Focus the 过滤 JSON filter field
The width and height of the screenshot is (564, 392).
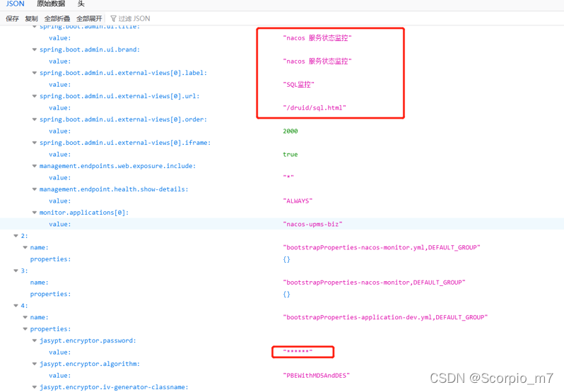pos(134,18)
